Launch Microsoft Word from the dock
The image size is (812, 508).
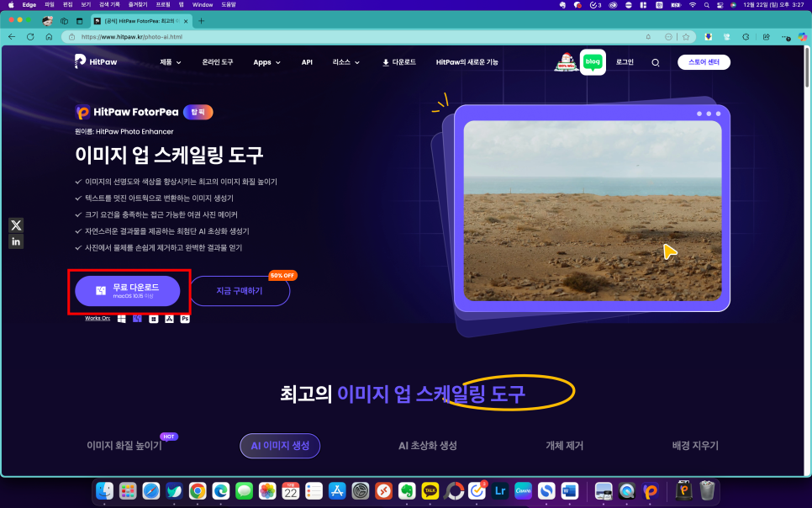570,490
